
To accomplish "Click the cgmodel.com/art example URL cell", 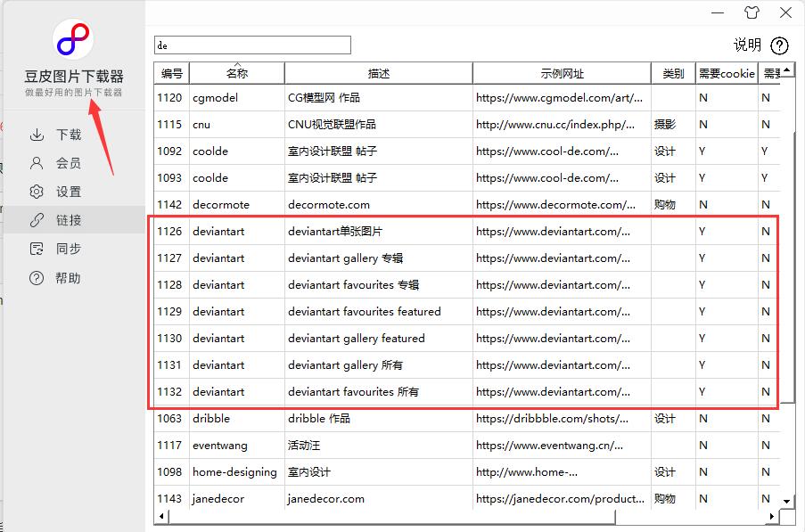I will [x=562, y=97].
